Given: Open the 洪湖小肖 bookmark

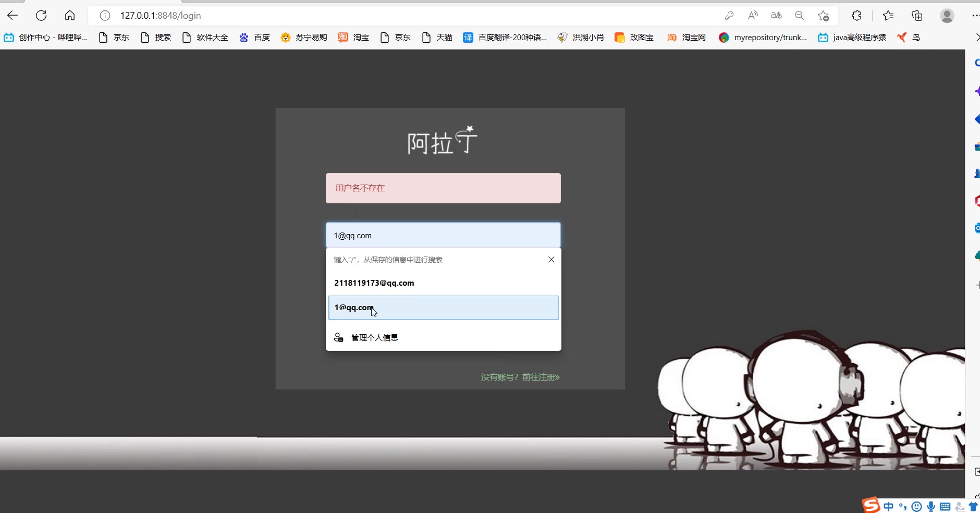Looking at the screenshot, I should 581,37.
